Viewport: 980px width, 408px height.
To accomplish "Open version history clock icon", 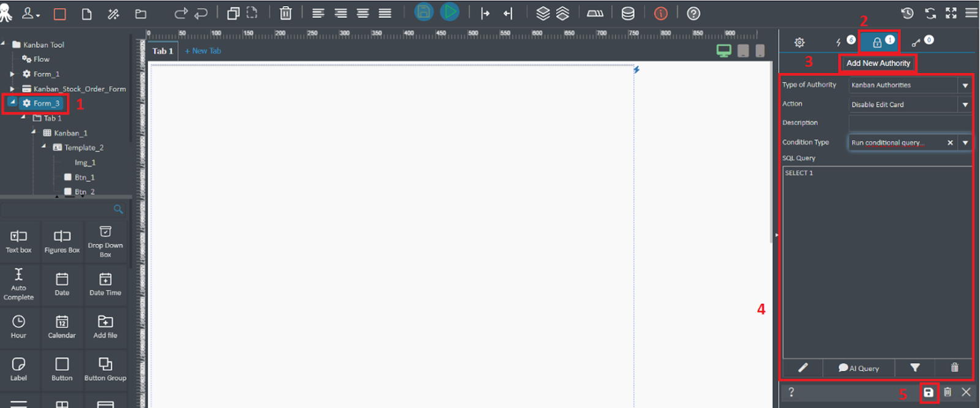I will [908, 13].
